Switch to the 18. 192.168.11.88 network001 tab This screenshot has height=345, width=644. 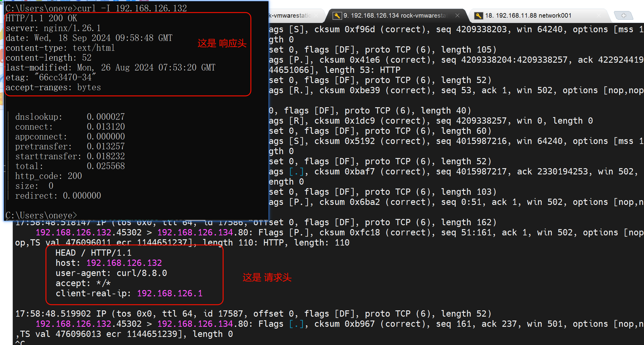[x=528, y=16]
